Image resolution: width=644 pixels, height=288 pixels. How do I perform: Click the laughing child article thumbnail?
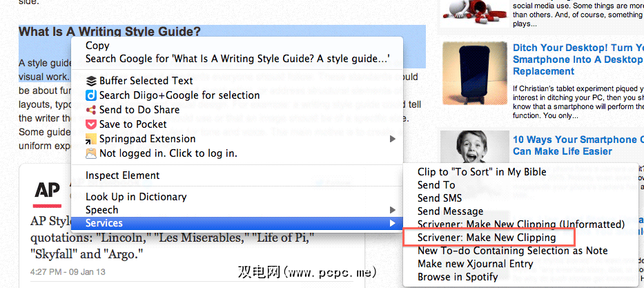475,146
